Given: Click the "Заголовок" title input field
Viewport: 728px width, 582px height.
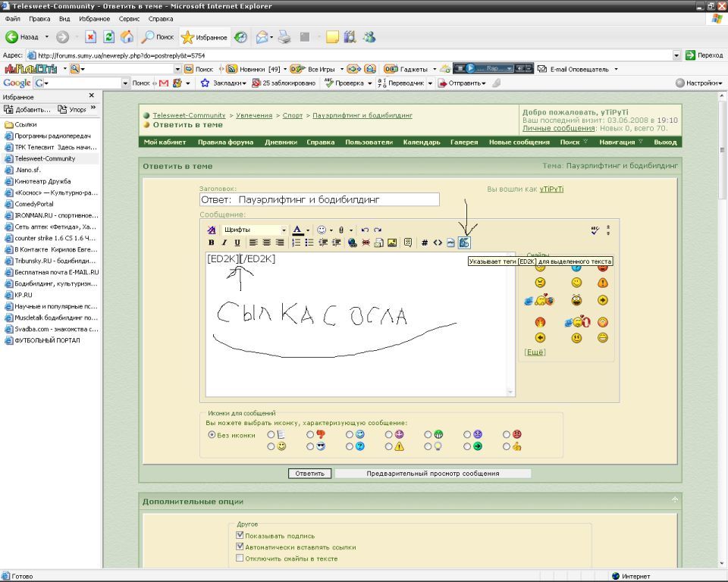Looking at the screenshot, I should pos(319,200).
